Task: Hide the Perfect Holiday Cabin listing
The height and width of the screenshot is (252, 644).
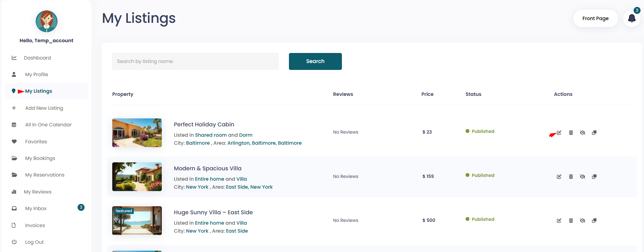Action: [x=582, y=133]
